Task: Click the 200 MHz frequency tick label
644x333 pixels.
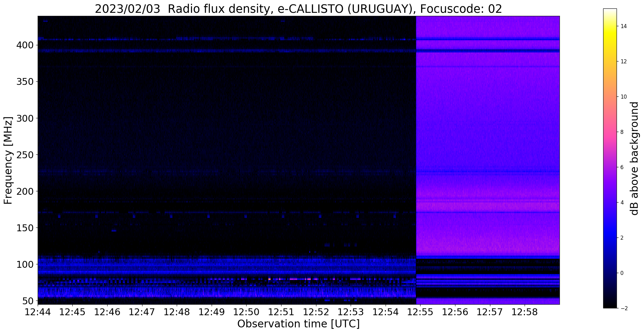Action: (25, 191)
